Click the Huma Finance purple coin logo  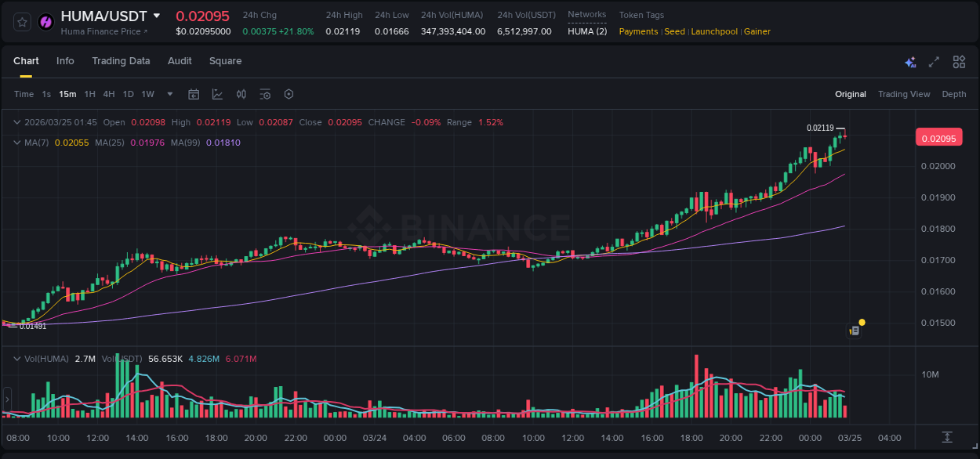[x=46, y=22]
